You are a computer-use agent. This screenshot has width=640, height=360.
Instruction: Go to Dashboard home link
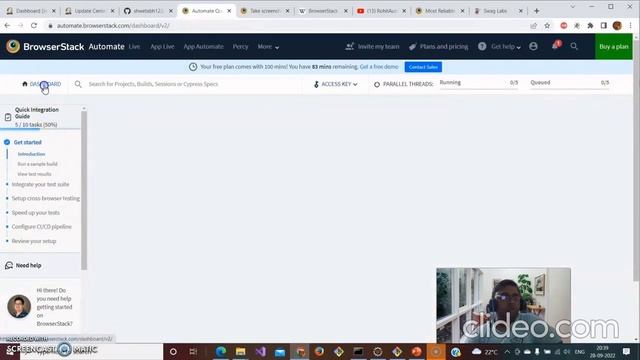coord(41,84)
